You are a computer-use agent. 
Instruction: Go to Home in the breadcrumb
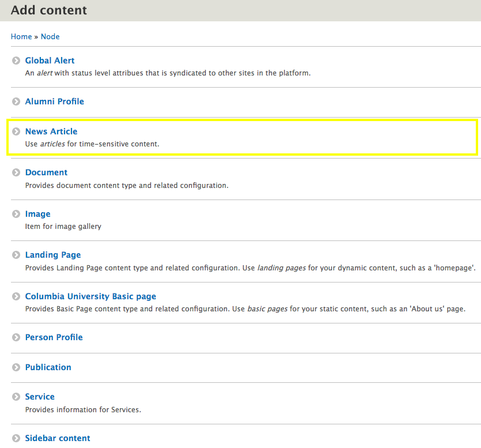coord(21,36)
